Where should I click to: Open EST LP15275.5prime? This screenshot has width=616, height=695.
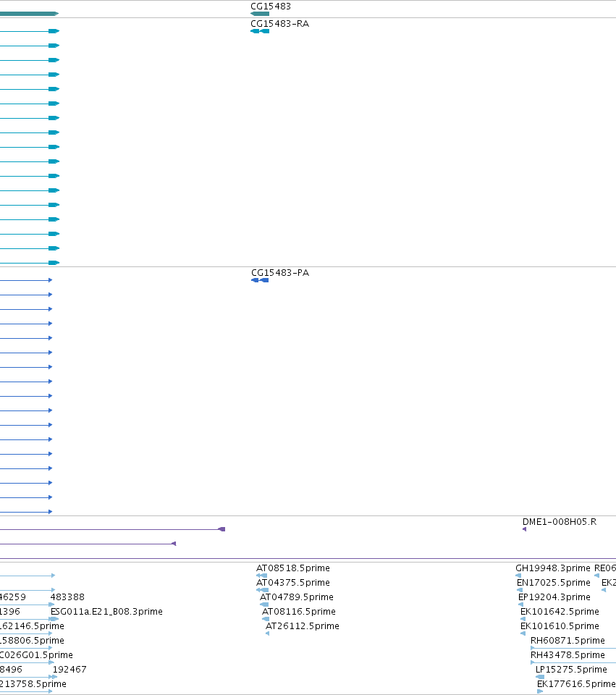(x=571, y=669)
